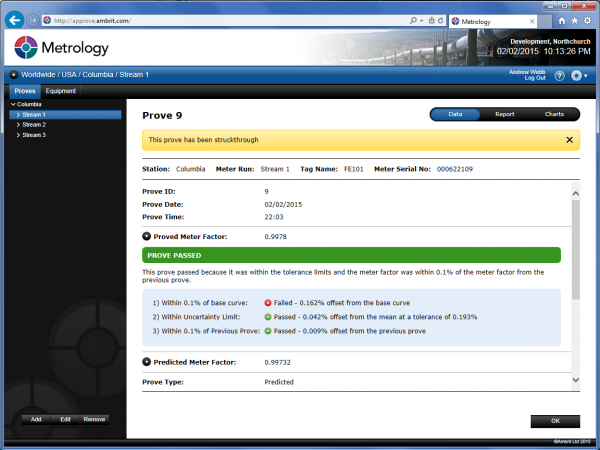The image size is (600, 450).
Task: Click the Predicted Meter Factor value 0.99732
Action: coord(277,362)
